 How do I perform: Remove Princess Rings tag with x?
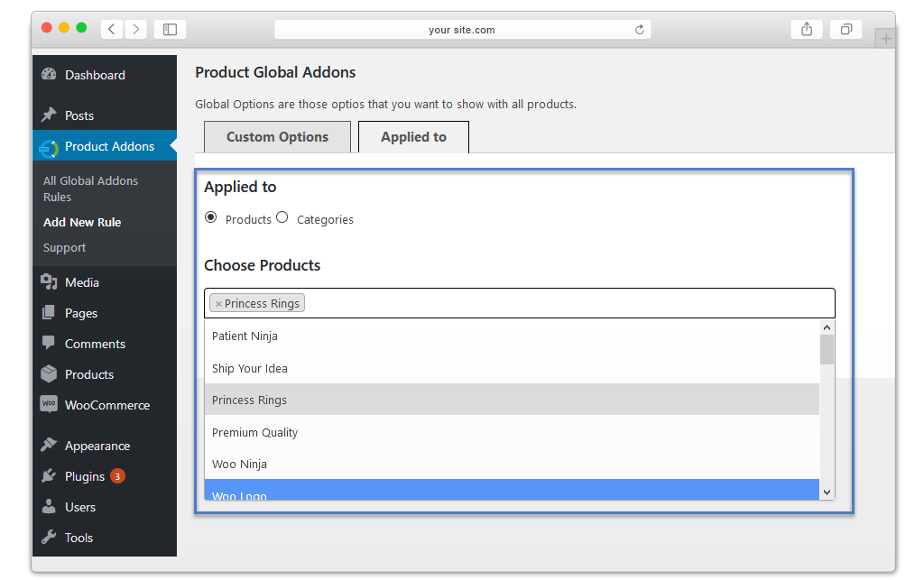(218, 304)
